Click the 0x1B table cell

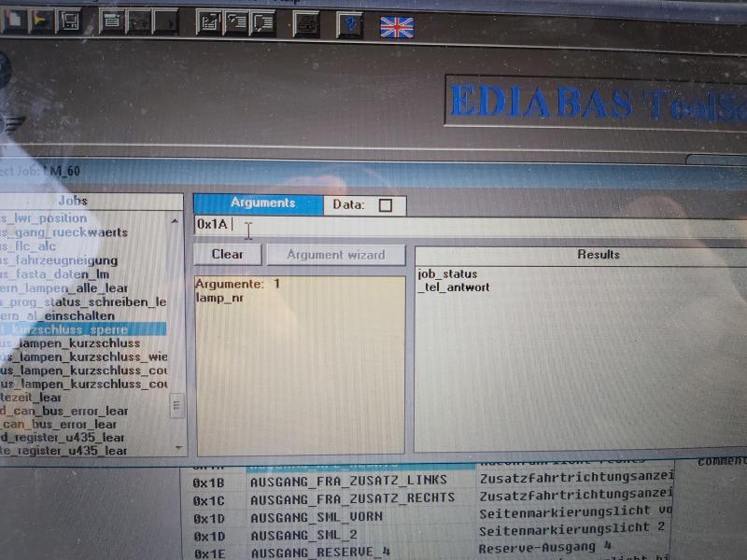click(208, 483)
